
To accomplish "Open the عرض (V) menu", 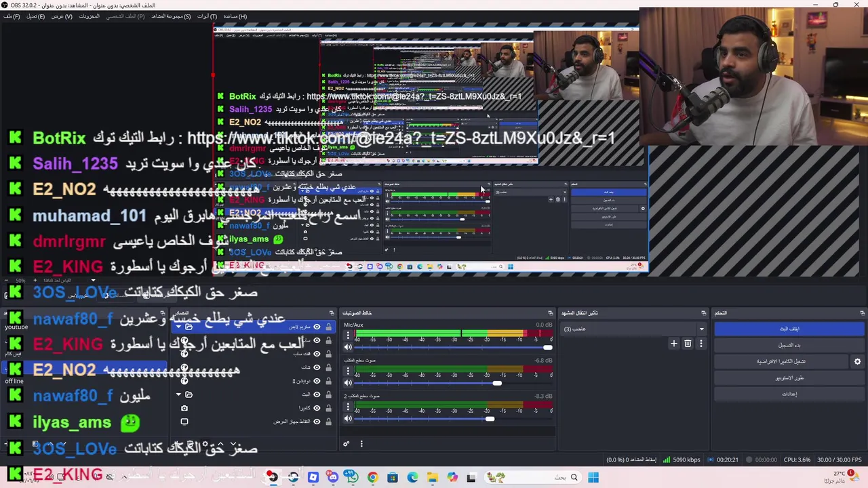I will [62, 16].
